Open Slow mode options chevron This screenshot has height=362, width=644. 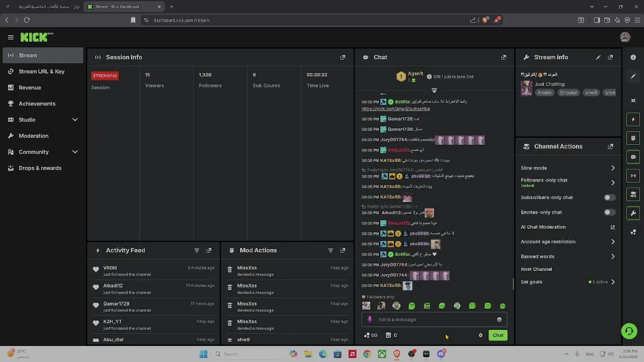pyautogui.click(x=613, y=168)
